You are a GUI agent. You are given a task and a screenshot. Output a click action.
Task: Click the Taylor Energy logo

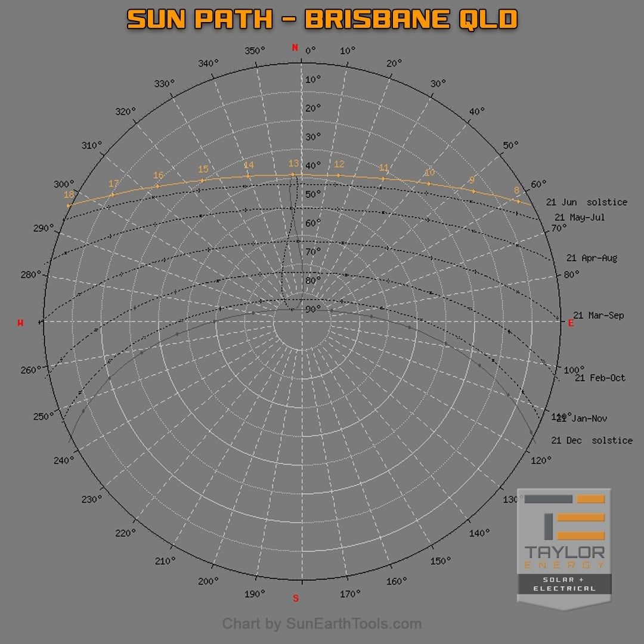[x=563, y=547]
